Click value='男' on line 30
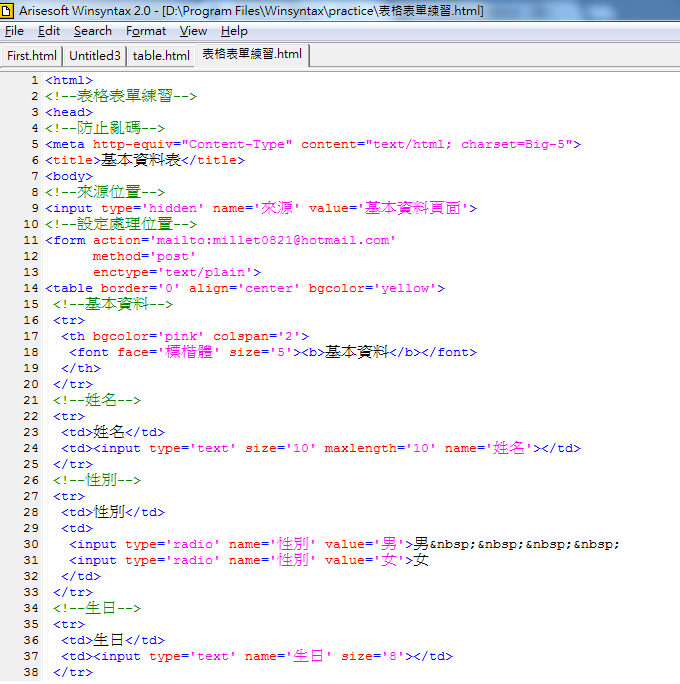680x684 pixels. point(365,544)
